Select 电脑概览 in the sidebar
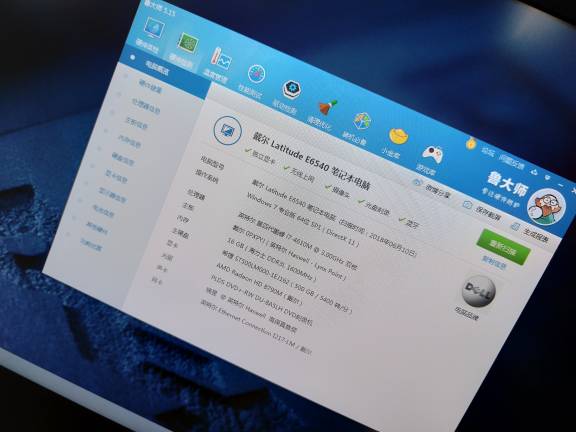576x432 pixels. (x=157, y=68)
